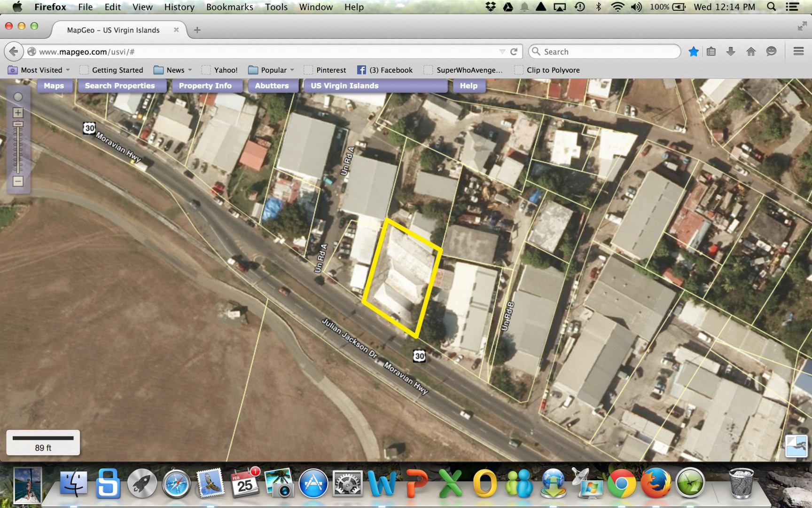Open the Search Properties tab
812x508 pixels.
(120, 86)
